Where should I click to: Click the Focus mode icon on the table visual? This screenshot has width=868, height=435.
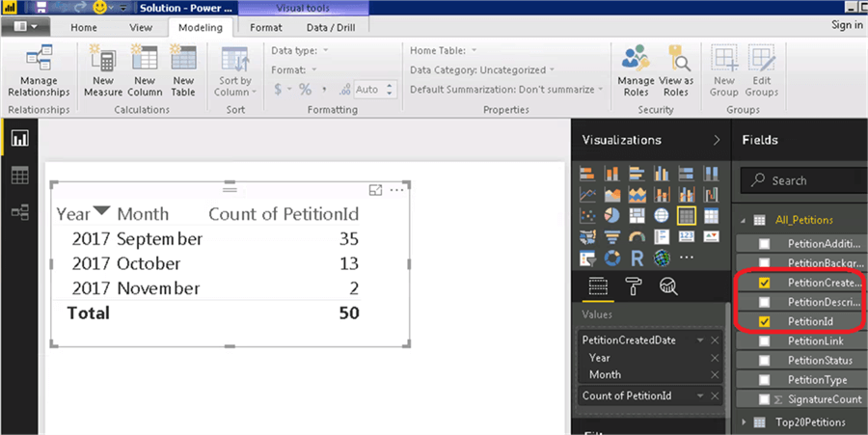tap(375, 190)
